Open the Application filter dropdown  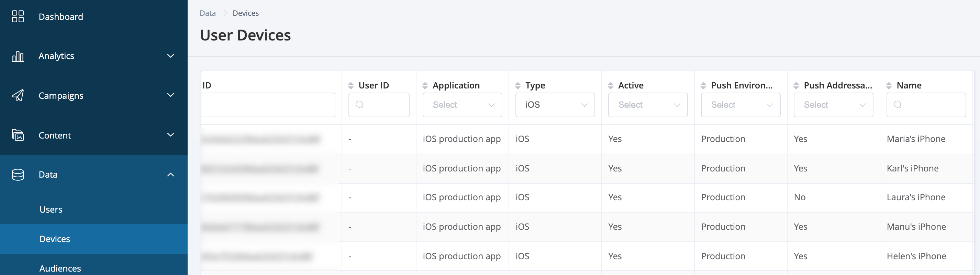tap(462, 105)
